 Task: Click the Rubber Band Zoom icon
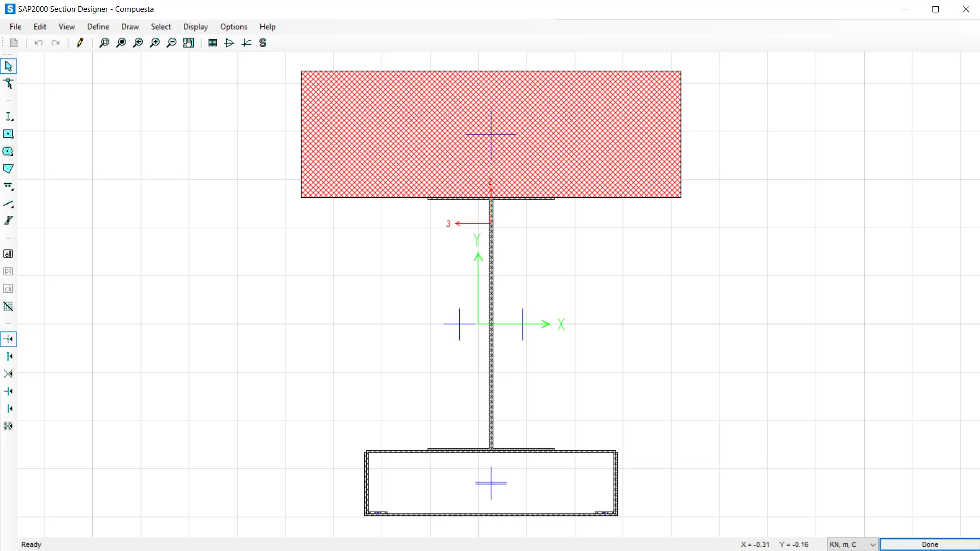pos(104,43)
